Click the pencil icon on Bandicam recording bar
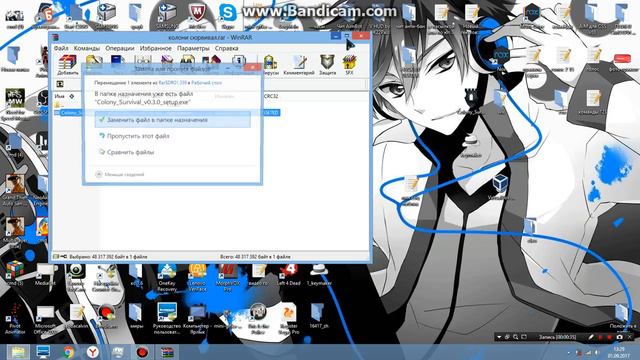640x360 pixels. pyautogui.click(x=591, y=337)
